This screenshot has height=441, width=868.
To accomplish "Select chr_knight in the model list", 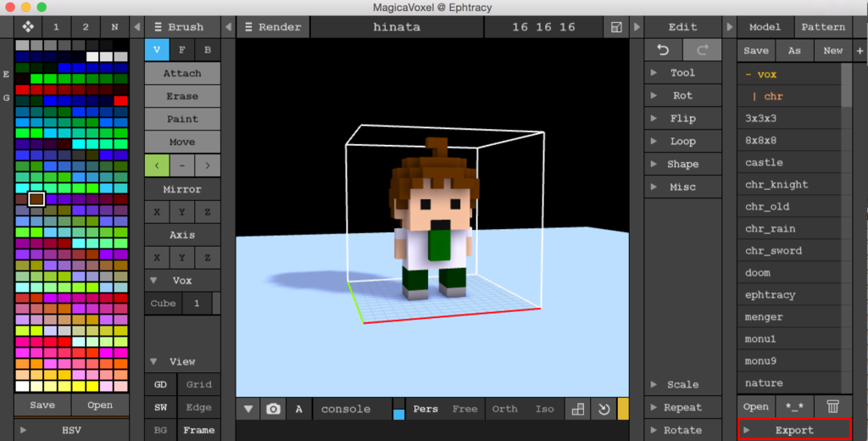I will click(790, 185).
